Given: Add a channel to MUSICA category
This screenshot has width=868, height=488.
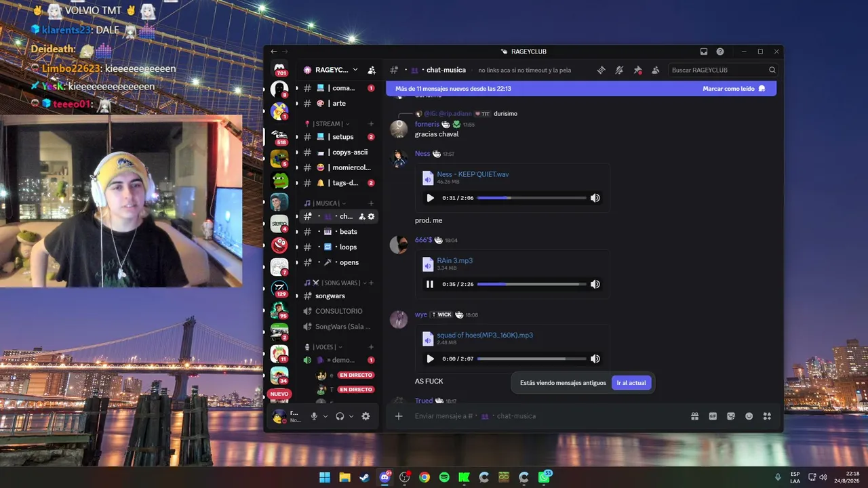Looking at the screenshot, I should click(371, 203).
